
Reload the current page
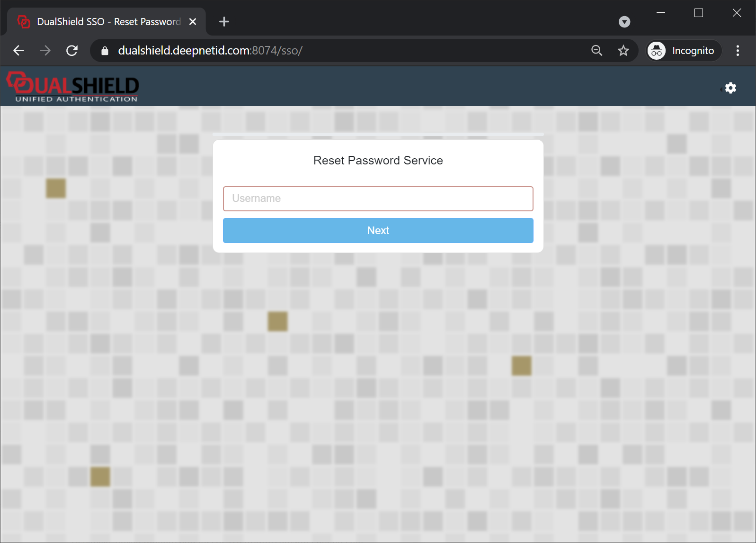(72, 51)
